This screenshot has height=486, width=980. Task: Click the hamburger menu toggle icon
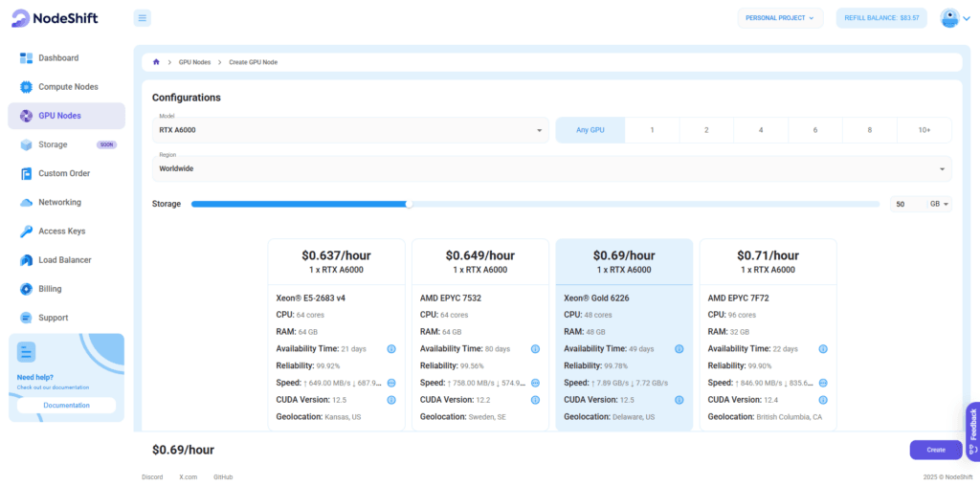tap(142, 17)
